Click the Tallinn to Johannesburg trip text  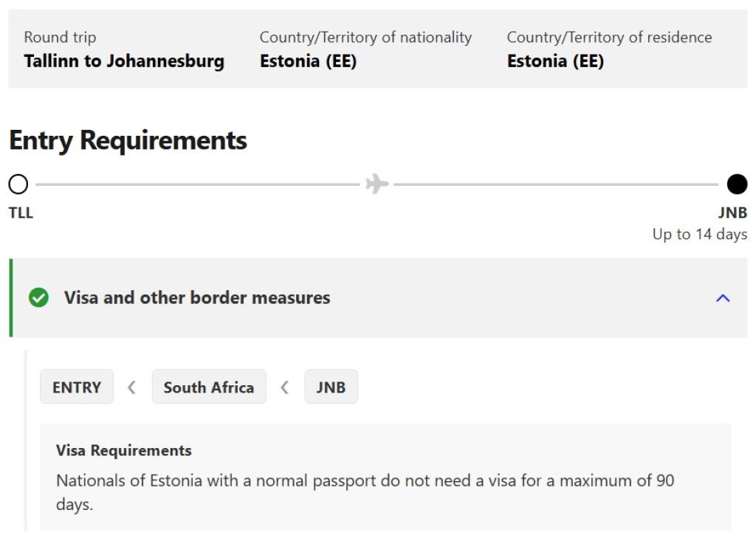click(x=124, y=61)
